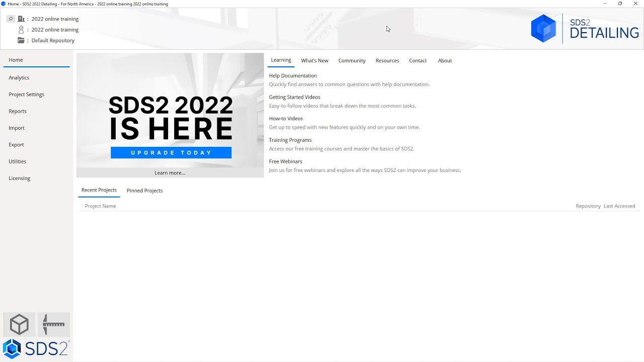This screenshot has height=362, width=644.
Task: Click the building job icon in header
Action: click(21, 19)
